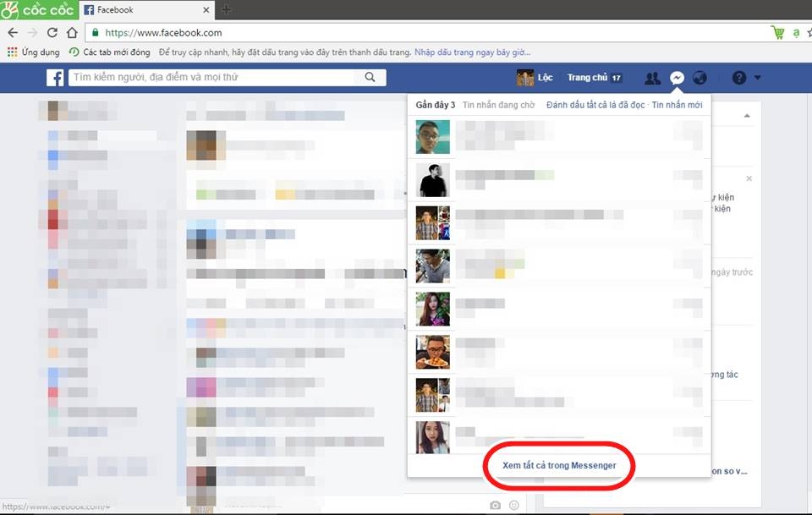This screenshot has height=515, width=812.
Task: Switch to Tin nhắn đang chờ tab
Action: point(498,105)
